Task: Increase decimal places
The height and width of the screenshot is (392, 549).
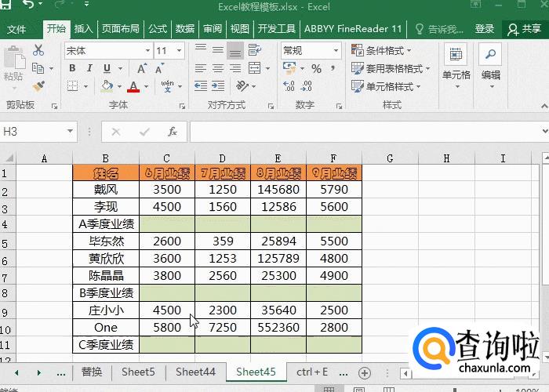Action: click(289, 85)
